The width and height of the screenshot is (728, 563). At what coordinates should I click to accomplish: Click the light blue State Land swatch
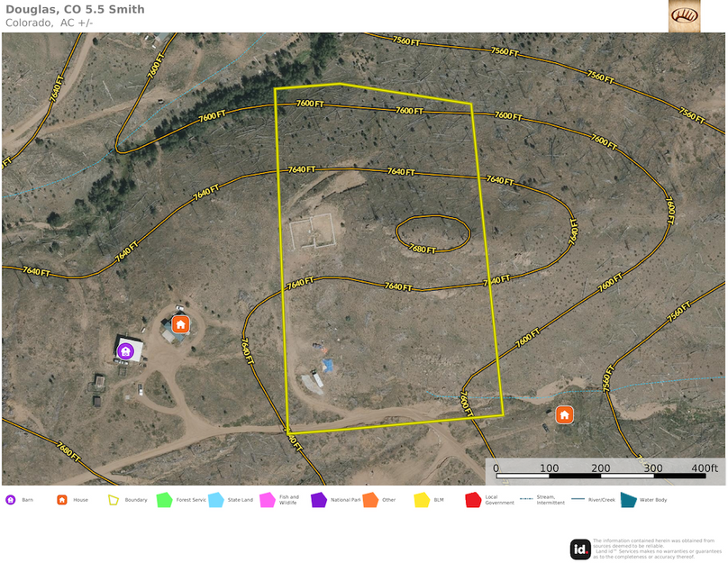coord(215,499)
